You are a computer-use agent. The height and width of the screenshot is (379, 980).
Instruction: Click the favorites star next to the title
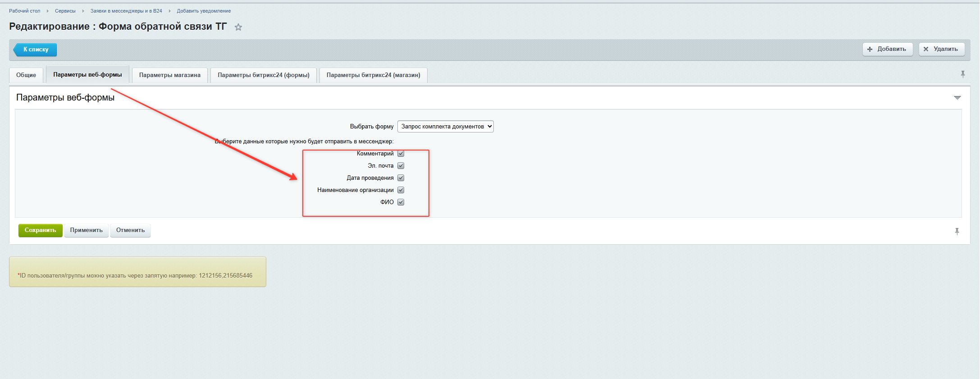238,27
